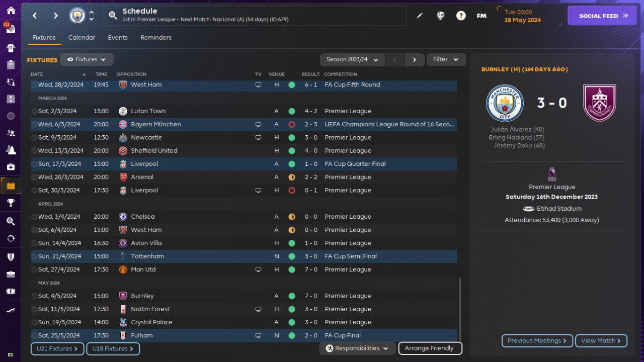Go to the previous season arrow
Screen dimensions: 644x362
[x=395, y=59]
